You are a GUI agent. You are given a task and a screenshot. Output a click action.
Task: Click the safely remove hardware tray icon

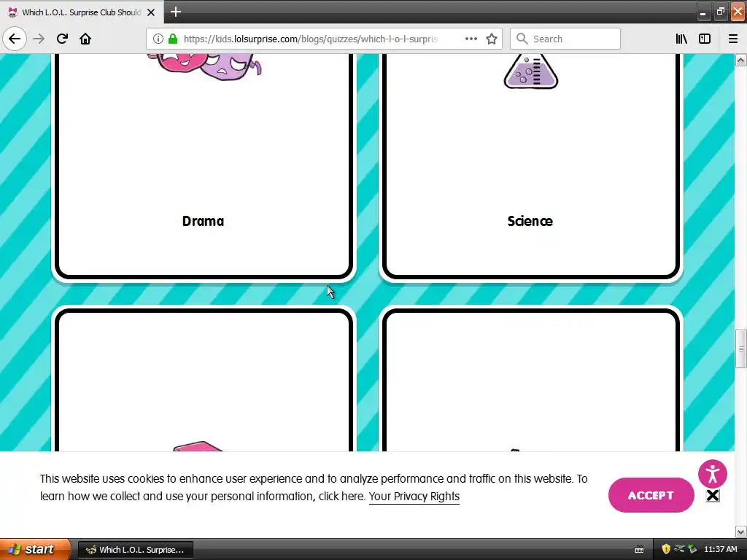click(x=692, y=549)
